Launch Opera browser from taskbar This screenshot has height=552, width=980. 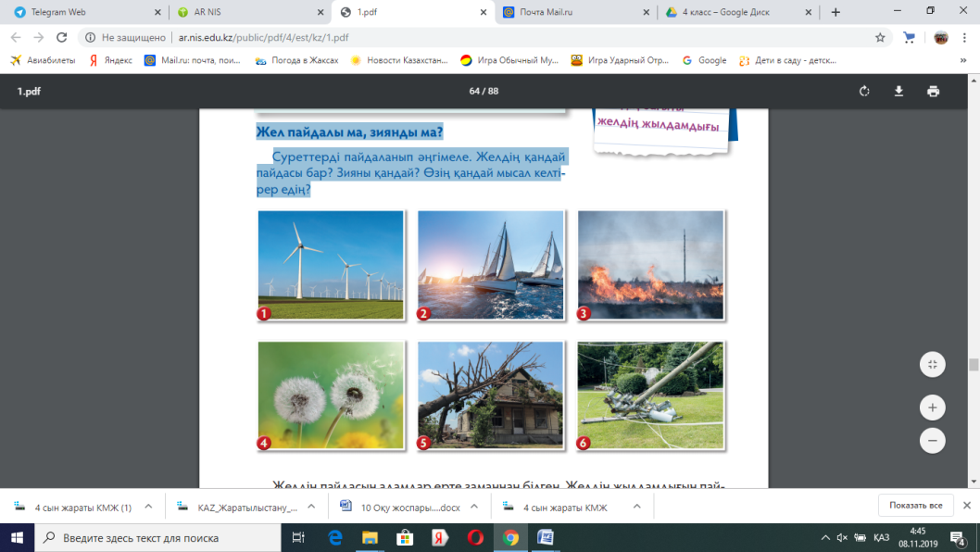click(475, 537)
